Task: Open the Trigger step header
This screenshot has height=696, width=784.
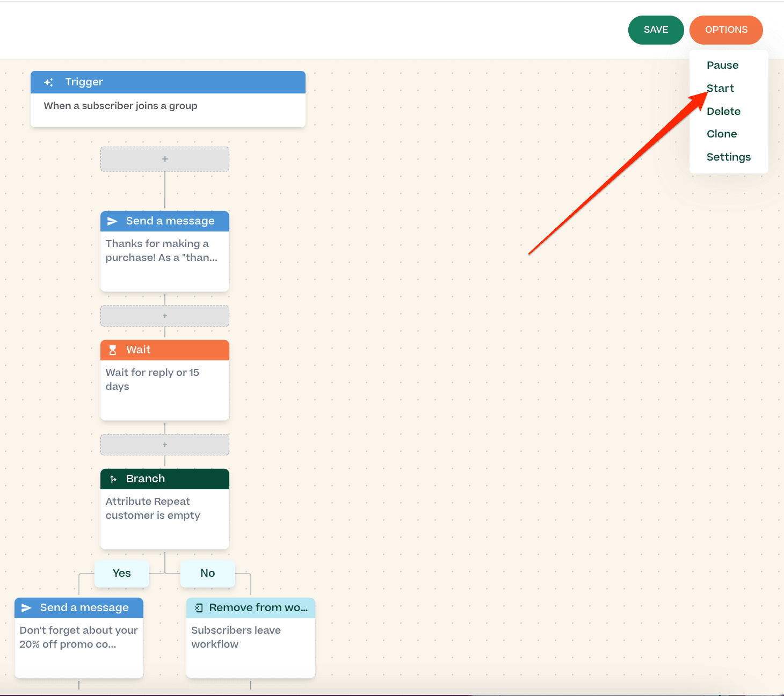Action: (168, 82)
